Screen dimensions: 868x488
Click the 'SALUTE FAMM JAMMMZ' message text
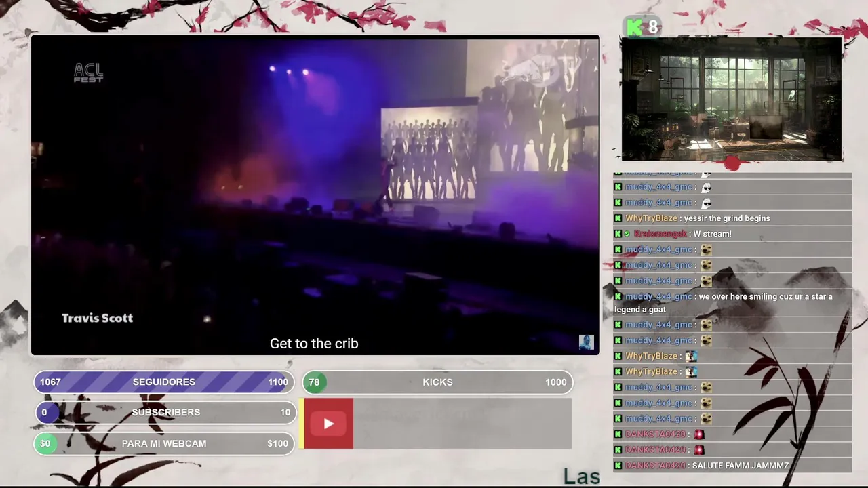click(741, 466)
